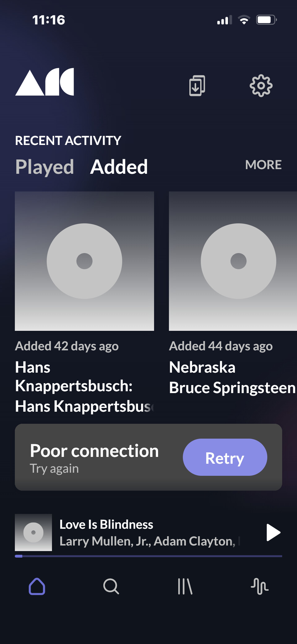The width and height of the screenshot is (297, 644).
Task: Tap the now-playing track artwork
Action: [x=33, y=532]
